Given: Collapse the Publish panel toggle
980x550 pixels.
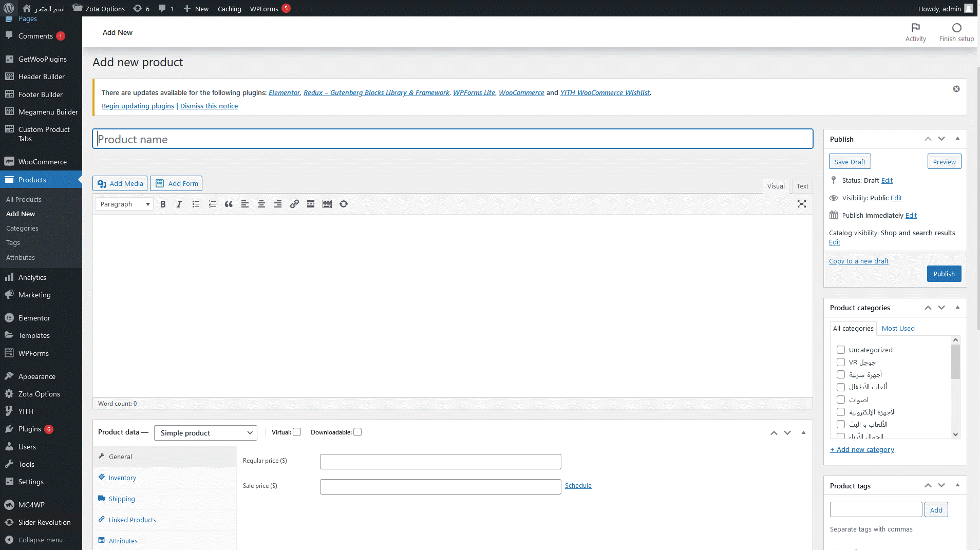Looking at the screenshot, I should tap(957, 139).
